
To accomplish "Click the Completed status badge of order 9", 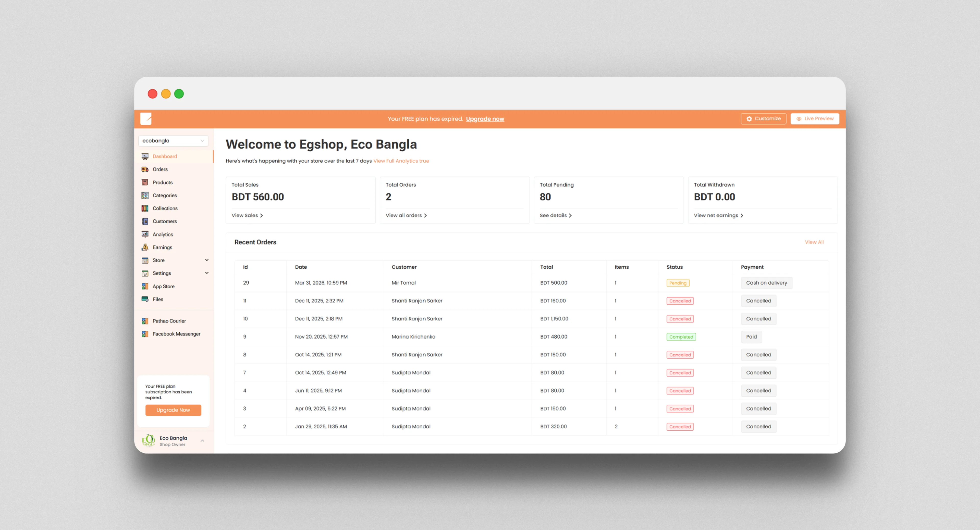I will 681,337.
